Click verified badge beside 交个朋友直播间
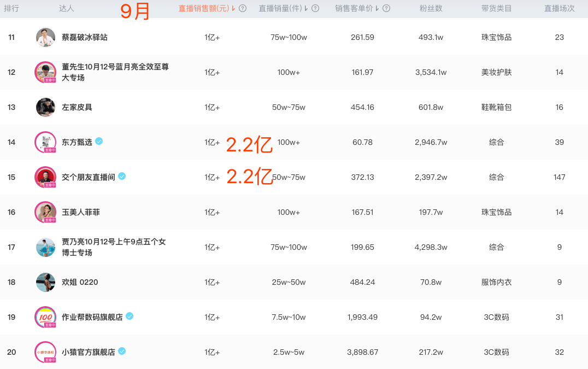 click(122, 176)
